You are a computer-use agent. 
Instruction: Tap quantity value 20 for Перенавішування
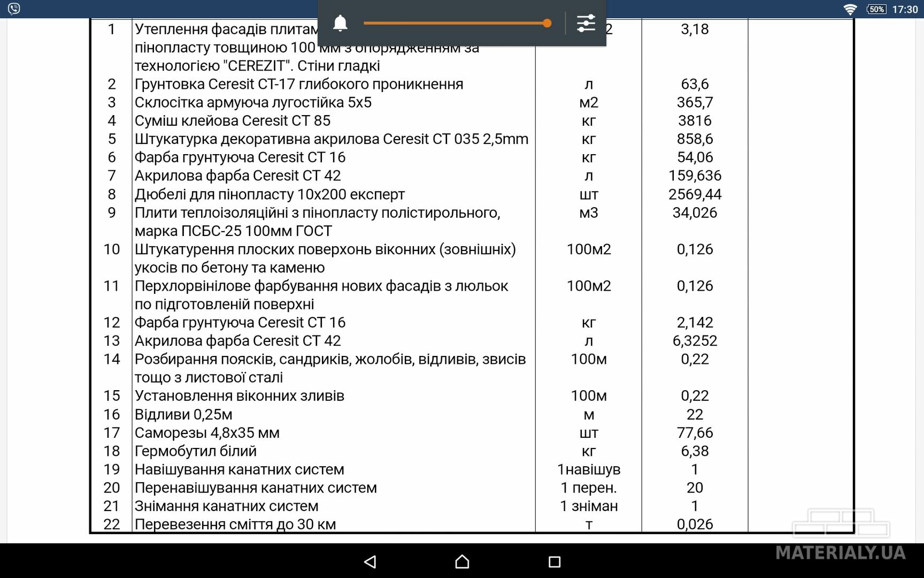tap(695, 488)
